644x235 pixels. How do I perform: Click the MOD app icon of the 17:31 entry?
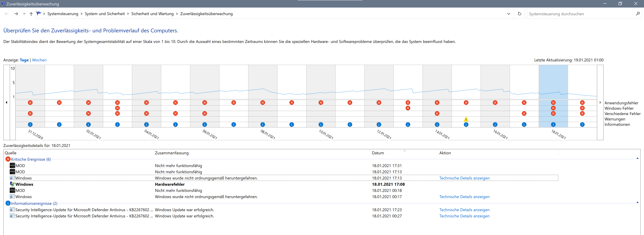coord(12,166)
